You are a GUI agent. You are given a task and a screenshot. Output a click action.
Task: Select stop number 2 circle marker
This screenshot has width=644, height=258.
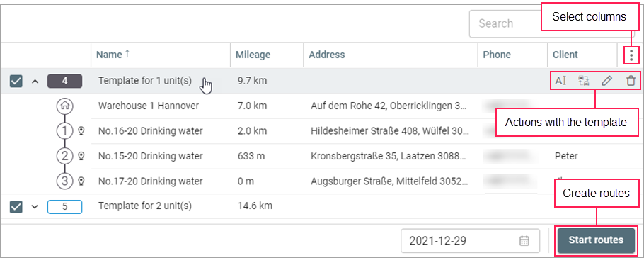click(x=64, y=156)
